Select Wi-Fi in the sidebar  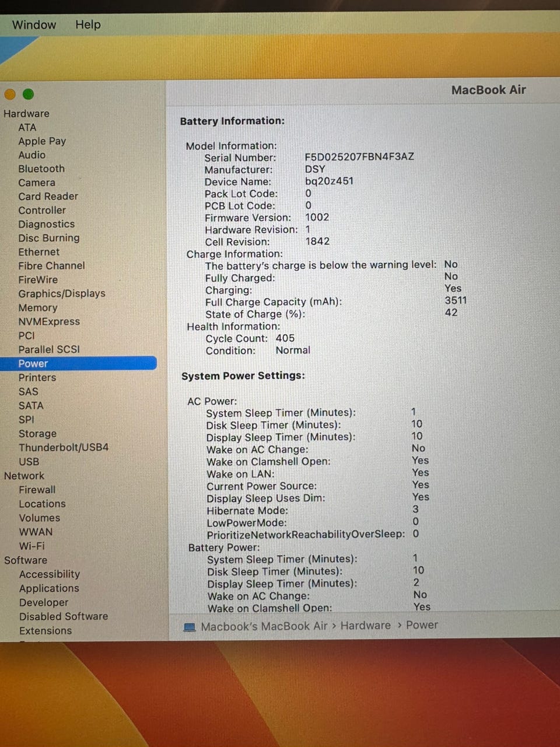click(32, 546)
